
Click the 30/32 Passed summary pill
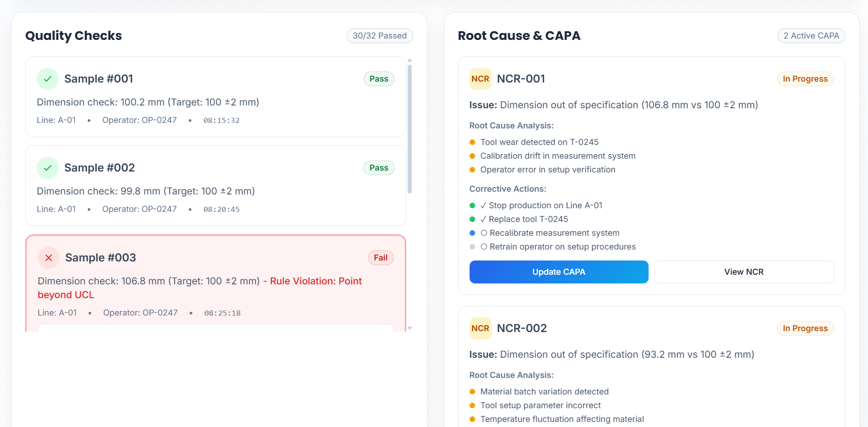click(x=380, y=36)
